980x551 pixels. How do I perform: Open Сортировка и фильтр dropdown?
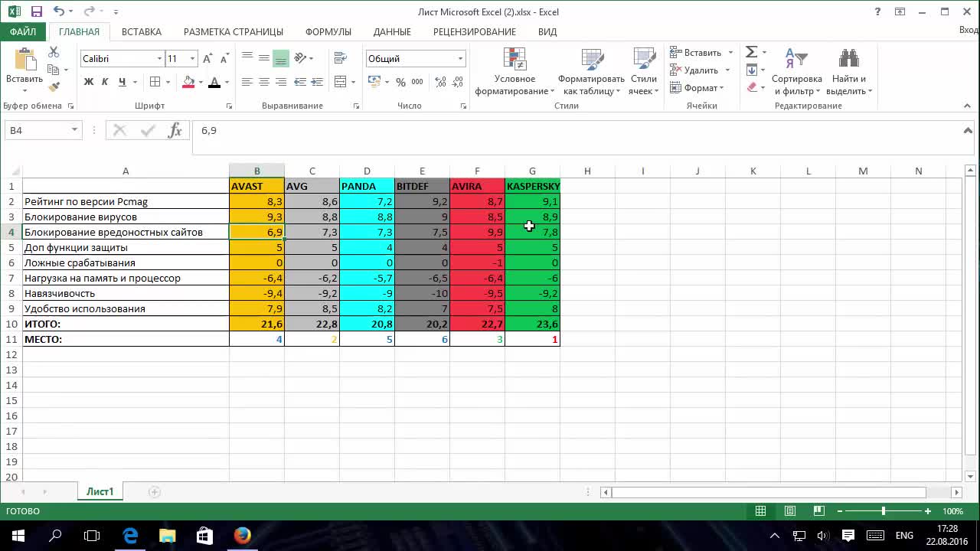pos(796,72)
